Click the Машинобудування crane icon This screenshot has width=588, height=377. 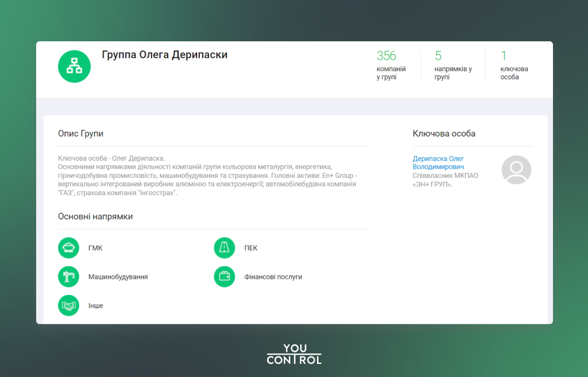(69, 277)
